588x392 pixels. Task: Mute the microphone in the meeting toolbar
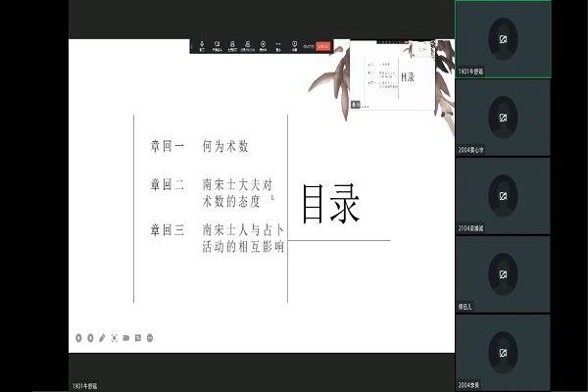202,45
